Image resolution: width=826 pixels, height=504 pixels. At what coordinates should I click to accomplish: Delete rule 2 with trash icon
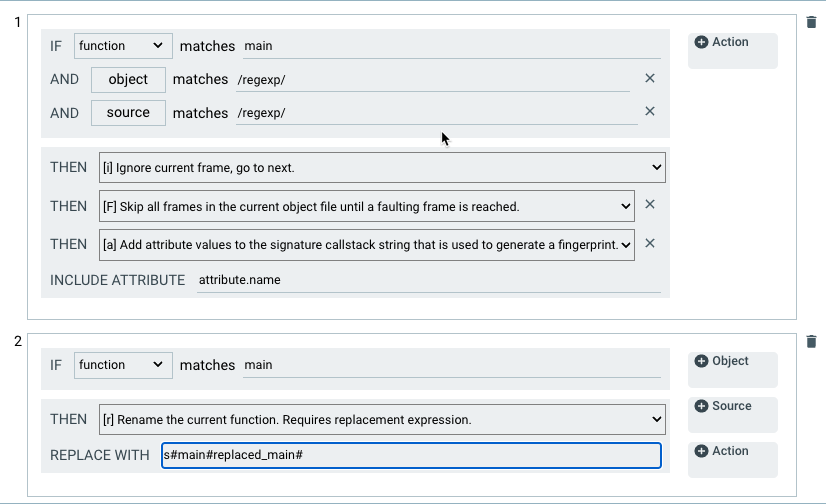coord(811,341)
